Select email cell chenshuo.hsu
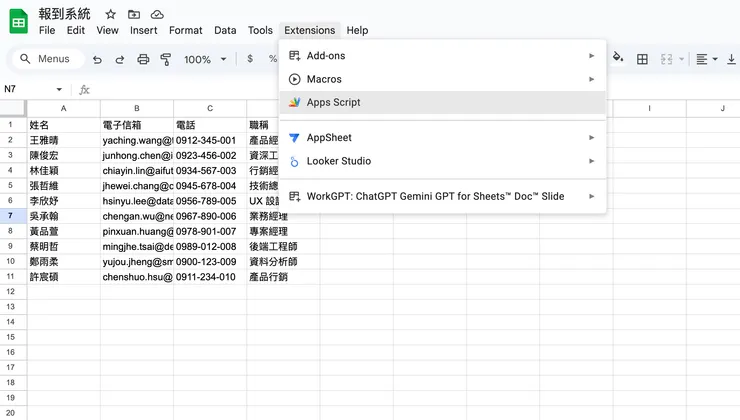Screen dimensions: 740x420 click(137, 277)
